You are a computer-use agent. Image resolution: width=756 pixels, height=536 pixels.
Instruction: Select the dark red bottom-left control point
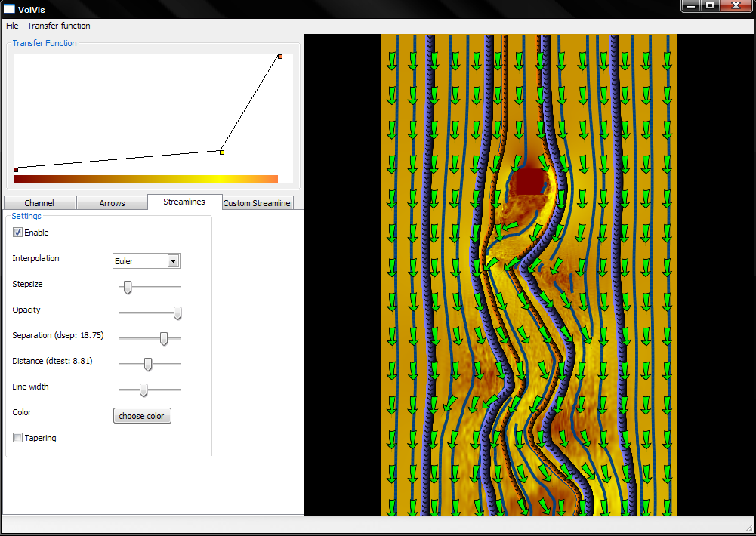[16, 169]
